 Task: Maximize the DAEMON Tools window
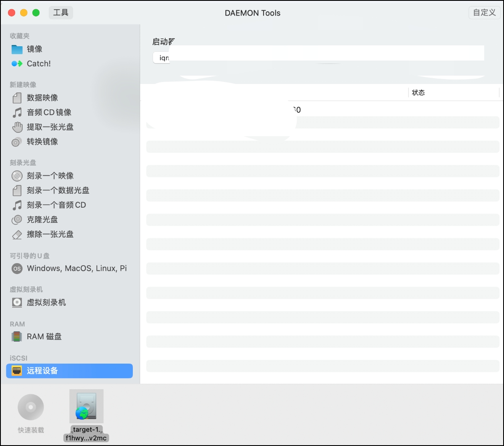pyautogui.click(x=36, y=13)
